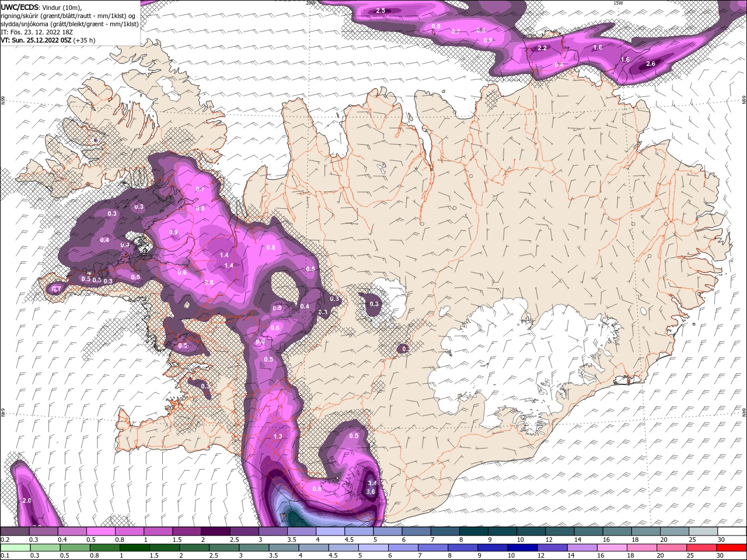Pick the grey-green swatch at 3 in the rain scale
This screenshot has width=747, height=560.
[x=254, y=547]
